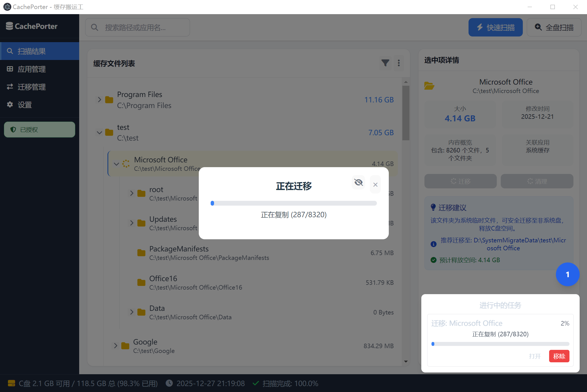Click the magnifier in search box
587x392 pixels.
pos(95,27)
